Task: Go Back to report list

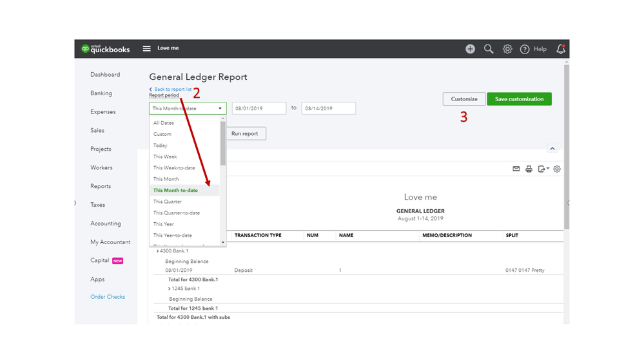Action: point(172,90)
